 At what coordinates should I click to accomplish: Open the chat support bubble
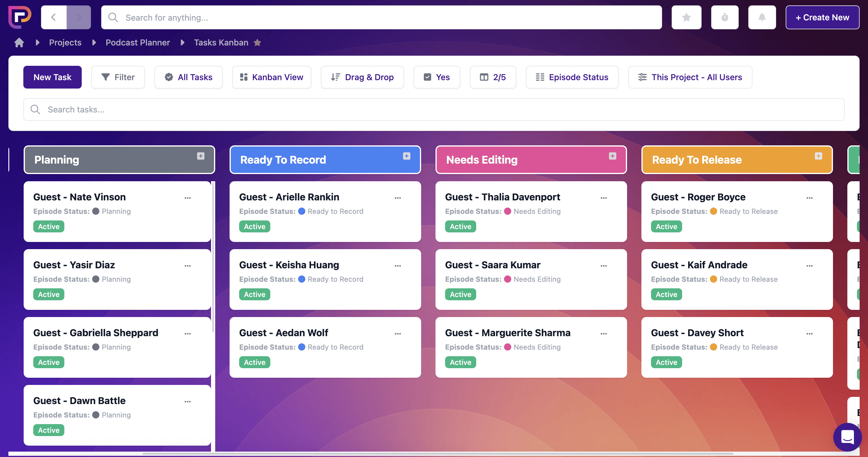(847, 437)
